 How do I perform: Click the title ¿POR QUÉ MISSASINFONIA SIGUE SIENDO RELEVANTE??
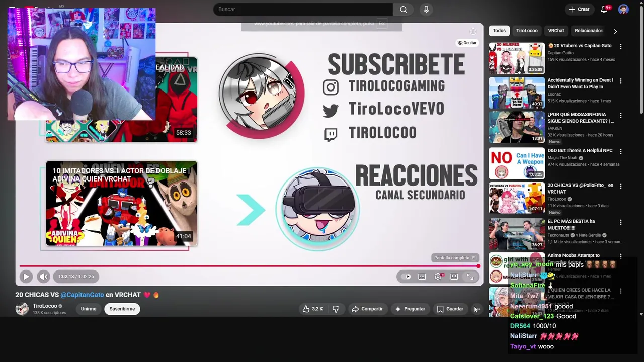pos(581,118)
